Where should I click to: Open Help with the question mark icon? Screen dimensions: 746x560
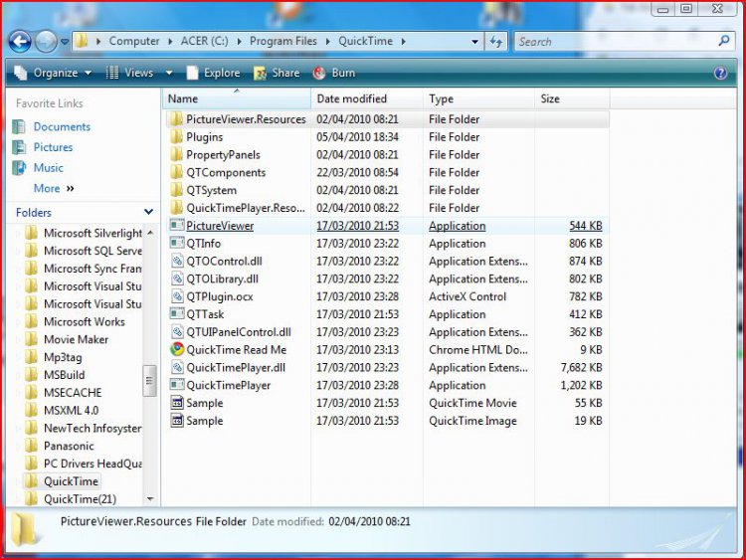pyautogui.click(x=720, y=73)
